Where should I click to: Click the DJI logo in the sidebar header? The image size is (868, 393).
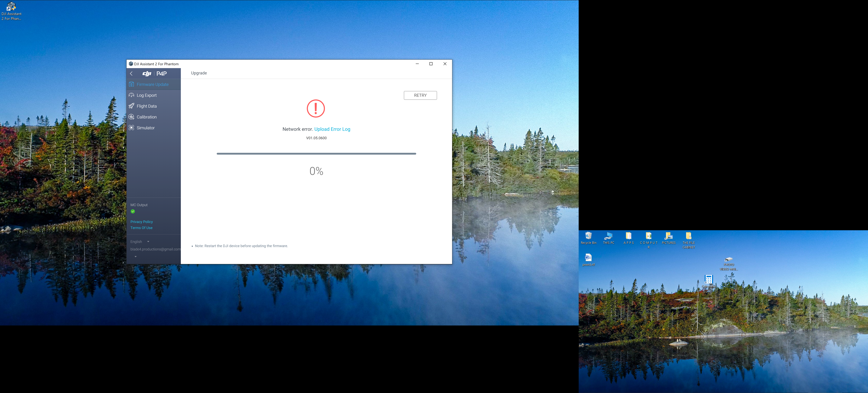[147, 74]
